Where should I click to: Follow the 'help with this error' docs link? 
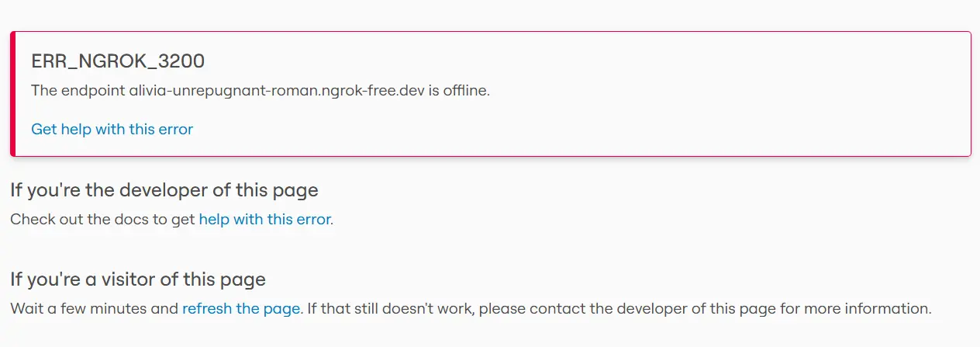click(x=264, y=219)
